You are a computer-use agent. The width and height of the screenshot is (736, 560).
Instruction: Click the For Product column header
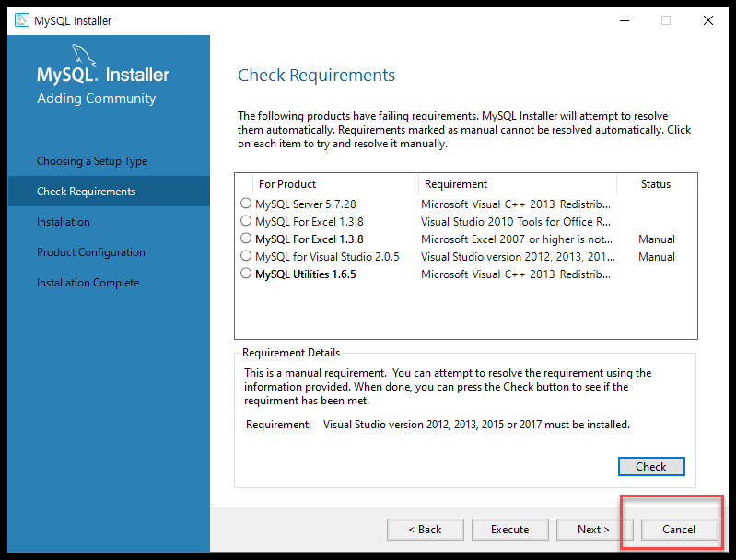335,184
